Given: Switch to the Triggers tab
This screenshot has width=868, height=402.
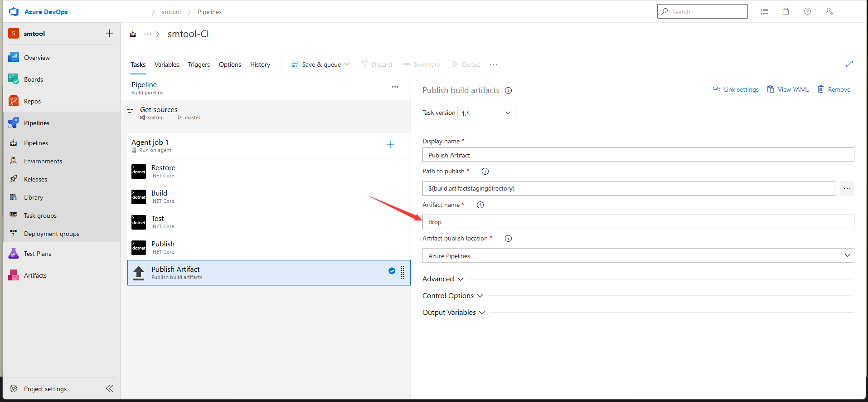Looking at the screenshot, I should [199, 64].
